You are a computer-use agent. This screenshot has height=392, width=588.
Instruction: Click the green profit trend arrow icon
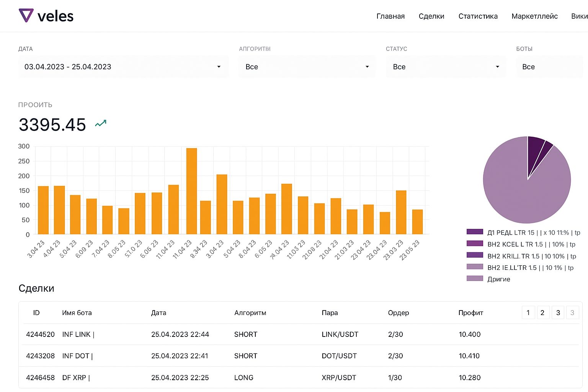(101, 123)
